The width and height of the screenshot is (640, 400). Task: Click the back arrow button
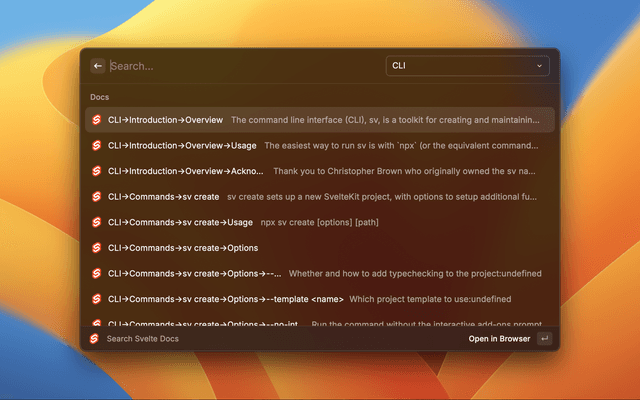98,66
